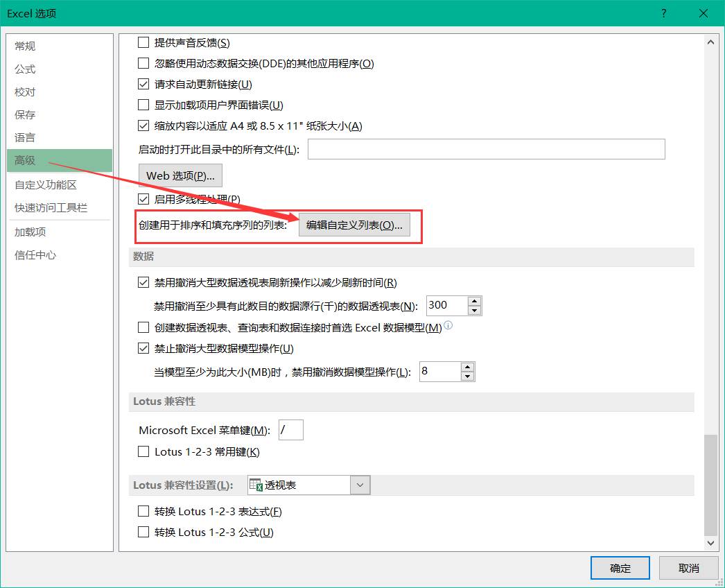Screen dimensions: 725x588
Task: Open Web 选项 dialog
Action: 180,176
